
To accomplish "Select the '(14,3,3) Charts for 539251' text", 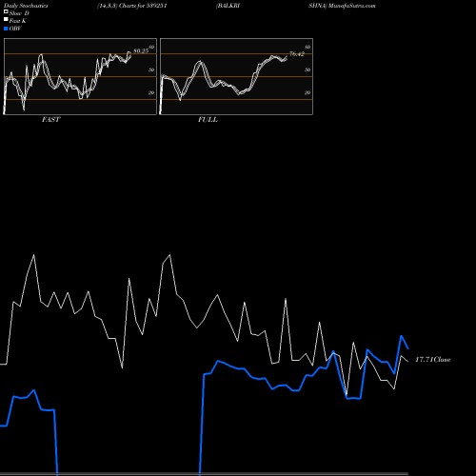I will click(x=132, y=6).
